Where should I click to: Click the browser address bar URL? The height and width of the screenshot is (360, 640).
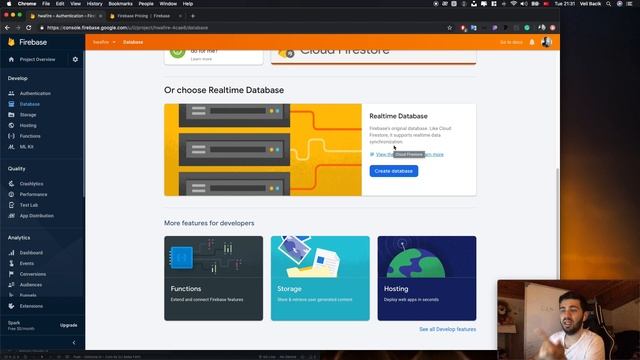(127, 28)
